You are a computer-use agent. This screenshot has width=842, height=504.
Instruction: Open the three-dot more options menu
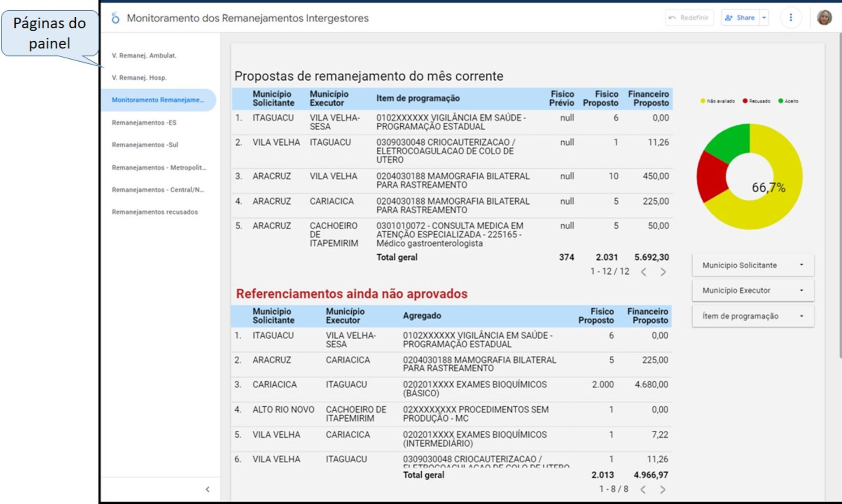pyautogui.click(x=790, y=17)
